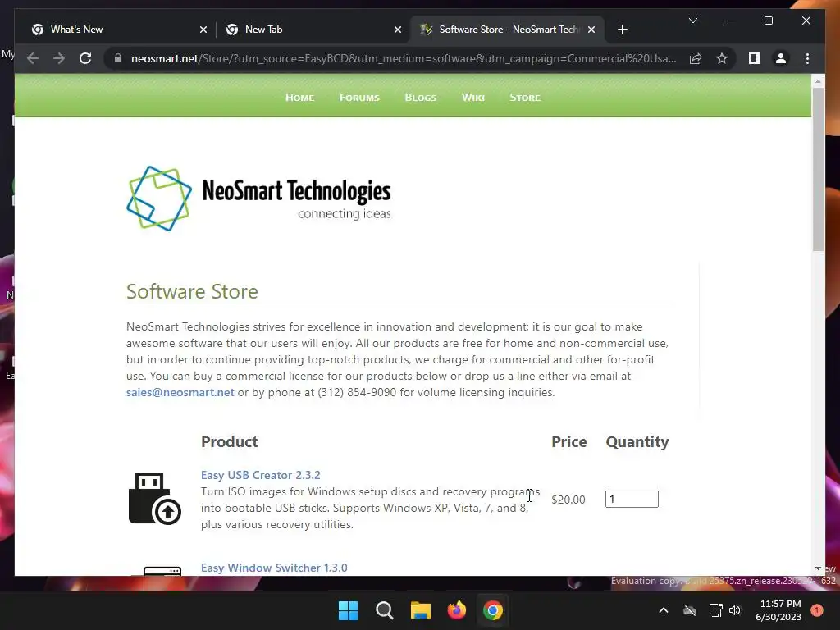Screen dimensions: 840x630
Task: Click the Software Store heading
Action: 192,291
